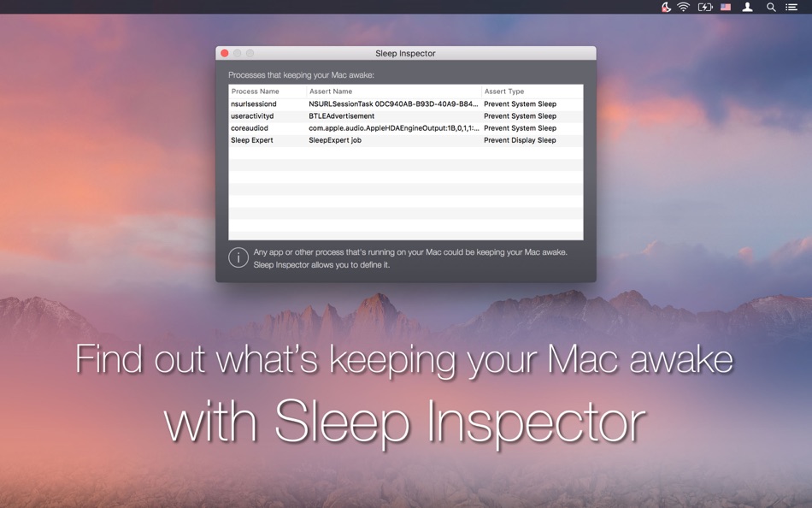Image resolution: width=812 pixels, height=508 pixels.
Task: Open the US flag input source menu
Action: 726,7
